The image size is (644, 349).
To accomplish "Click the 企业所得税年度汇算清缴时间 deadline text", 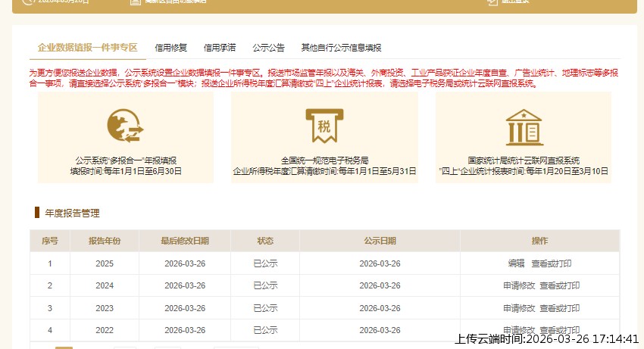I will 324,171.
